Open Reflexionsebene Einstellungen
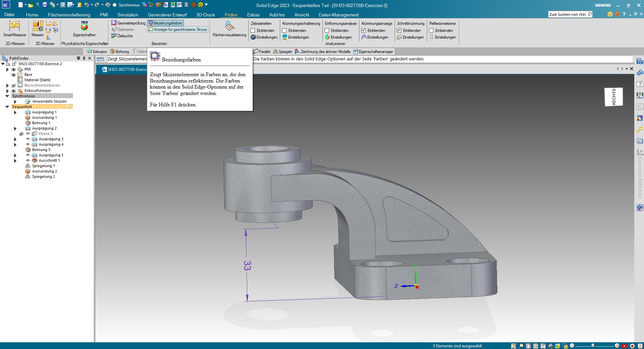The height and width of the screenshot is (349, 644). (x=443, y=37)
